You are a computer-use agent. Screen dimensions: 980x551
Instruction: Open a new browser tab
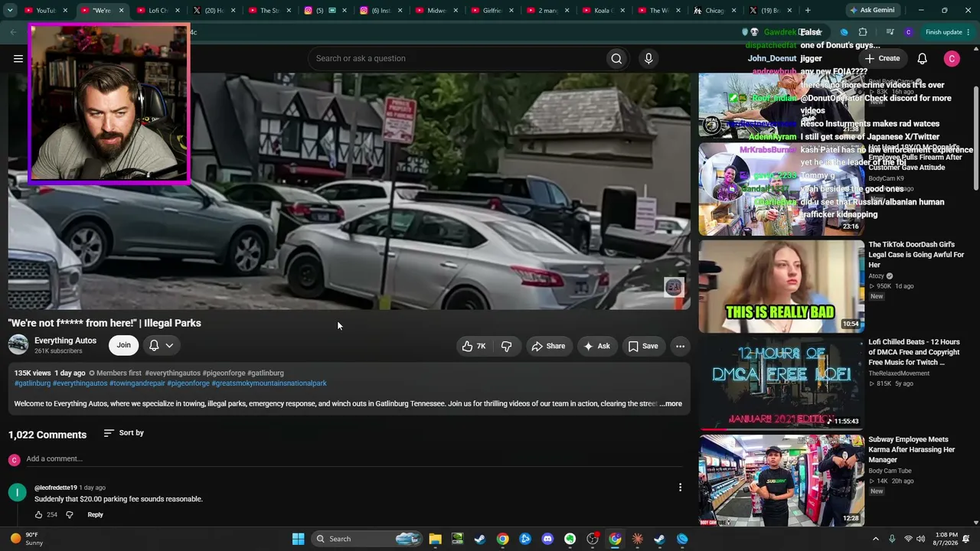(808, 11)
